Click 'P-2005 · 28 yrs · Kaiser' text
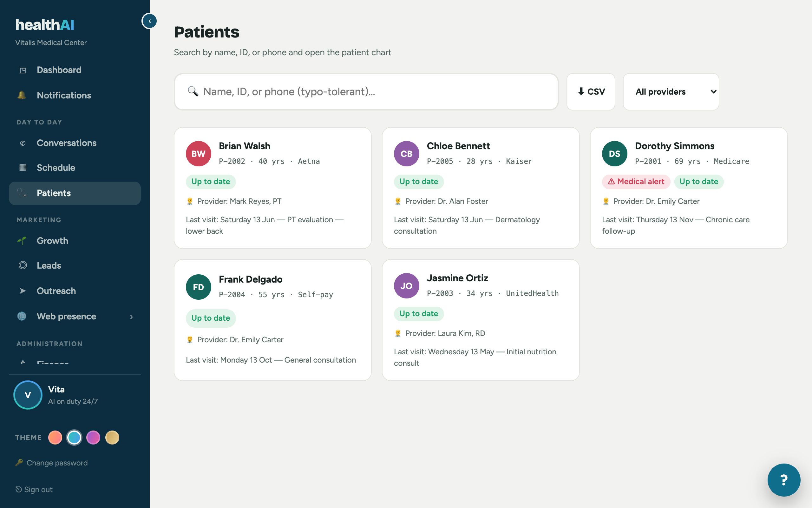 [x=480, y=161]
